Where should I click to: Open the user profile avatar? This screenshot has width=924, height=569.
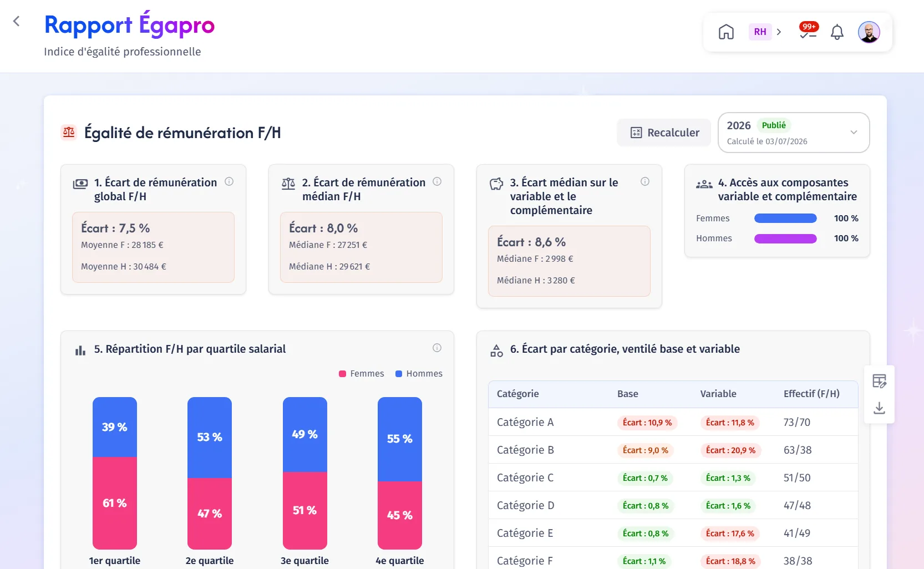pos(869,32)
